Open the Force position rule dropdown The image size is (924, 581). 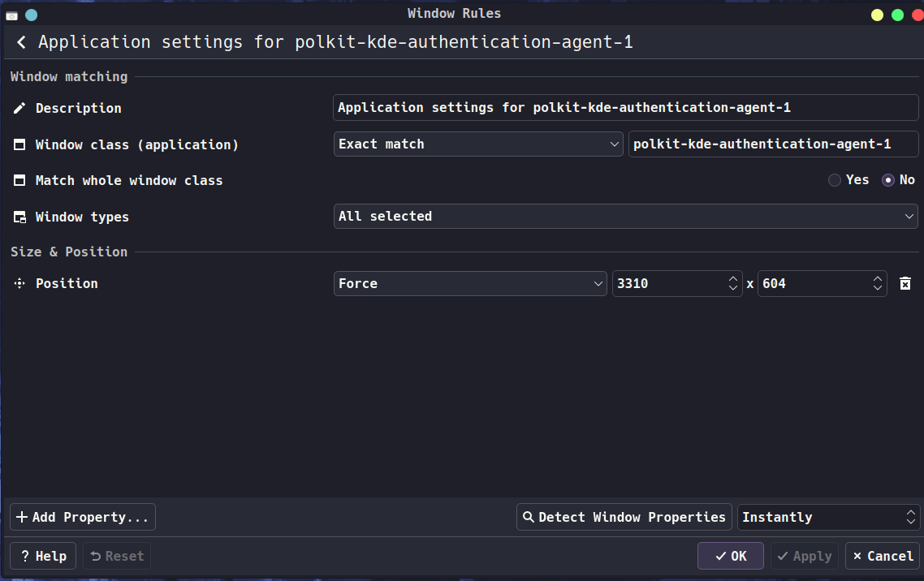tap(469, 283)
